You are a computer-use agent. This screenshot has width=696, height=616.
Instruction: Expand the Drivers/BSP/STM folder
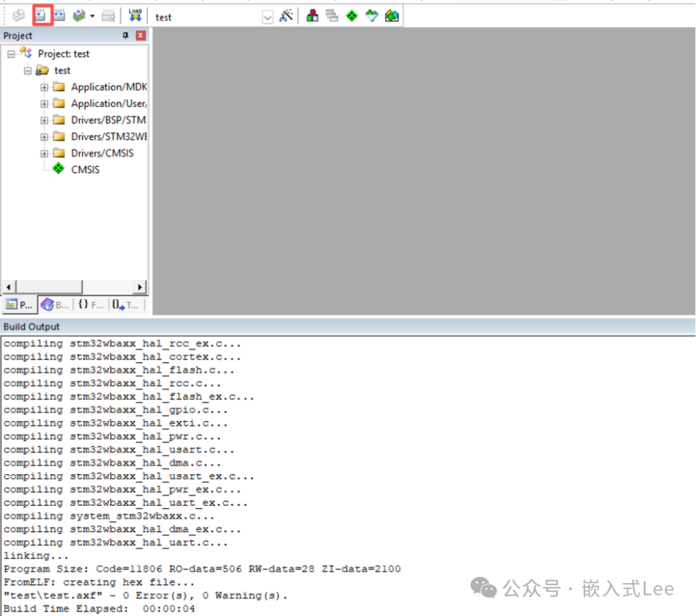click(44, 120)
